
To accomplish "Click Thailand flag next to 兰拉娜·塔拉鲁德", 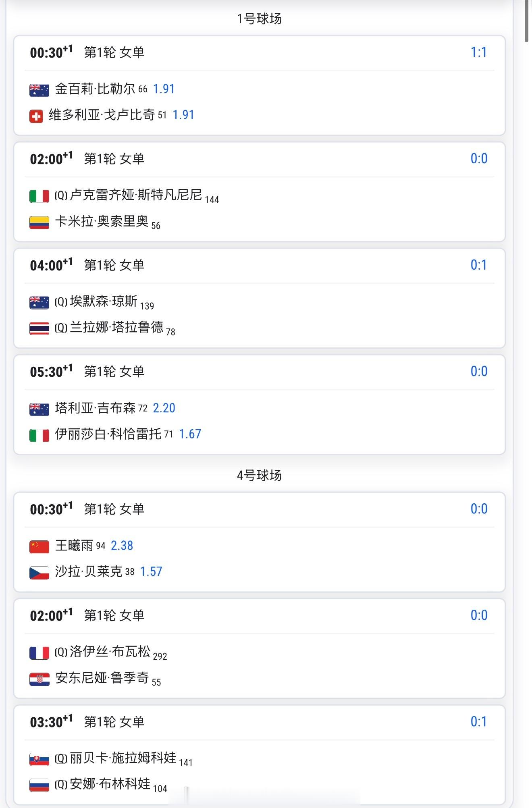I will [39, 328].
